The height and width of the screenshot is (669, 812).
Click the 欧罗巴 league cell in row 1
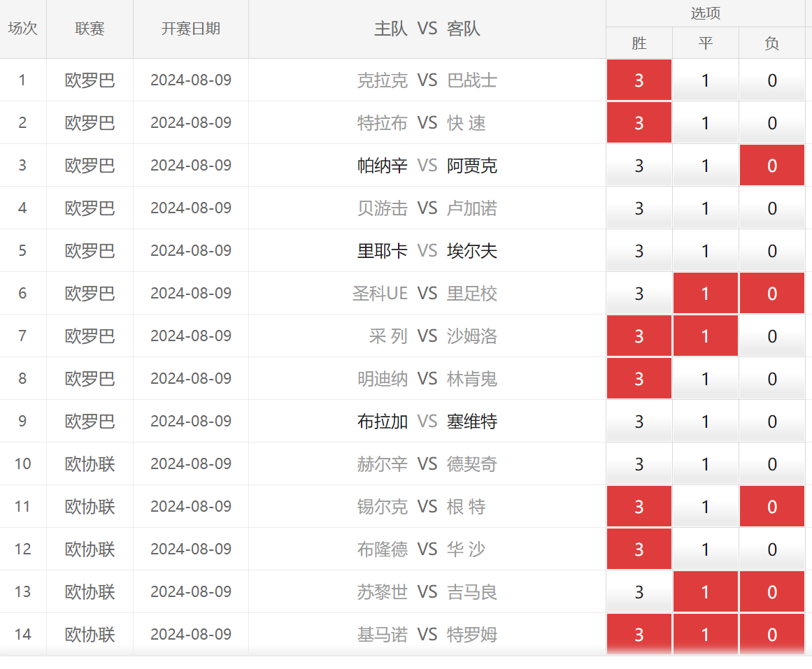90,80
